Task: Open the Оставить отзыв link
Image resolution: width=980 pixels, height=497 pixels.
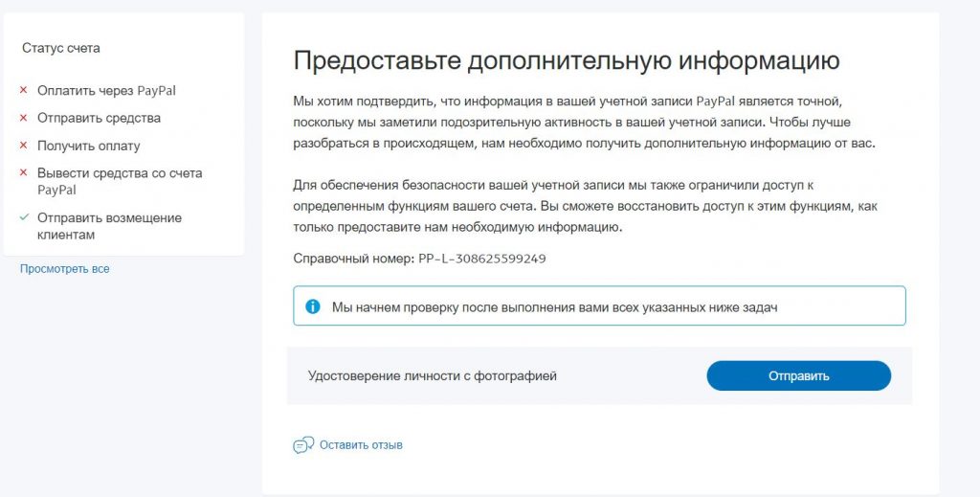Action: point(361,445)
